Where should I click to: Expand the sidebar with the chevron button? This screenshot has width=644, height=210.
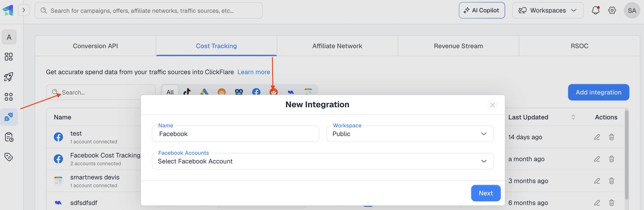(24, 10)
